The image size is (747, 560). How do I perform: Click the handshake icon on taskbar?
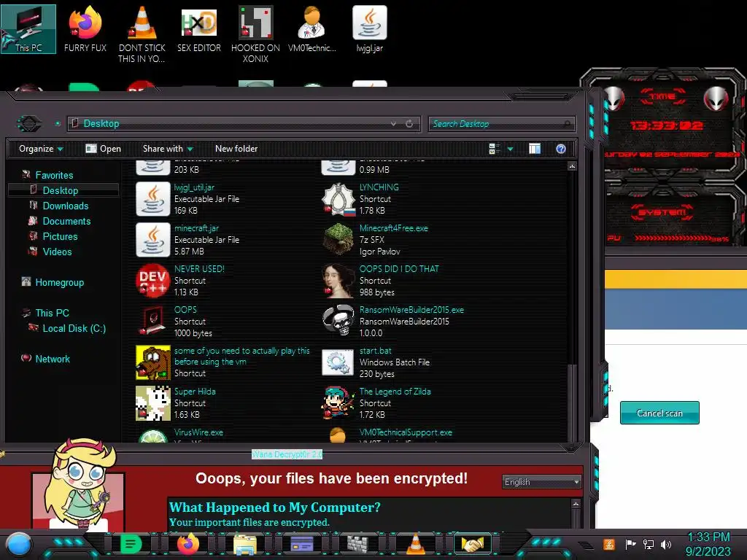point(472,544)
